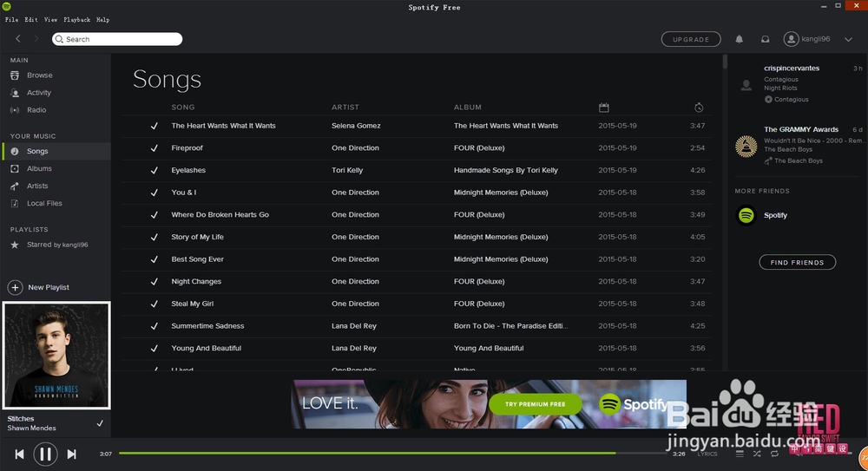The image size is (868, 471).
Task: Pause the current song
Action: [x=45, y=455]
